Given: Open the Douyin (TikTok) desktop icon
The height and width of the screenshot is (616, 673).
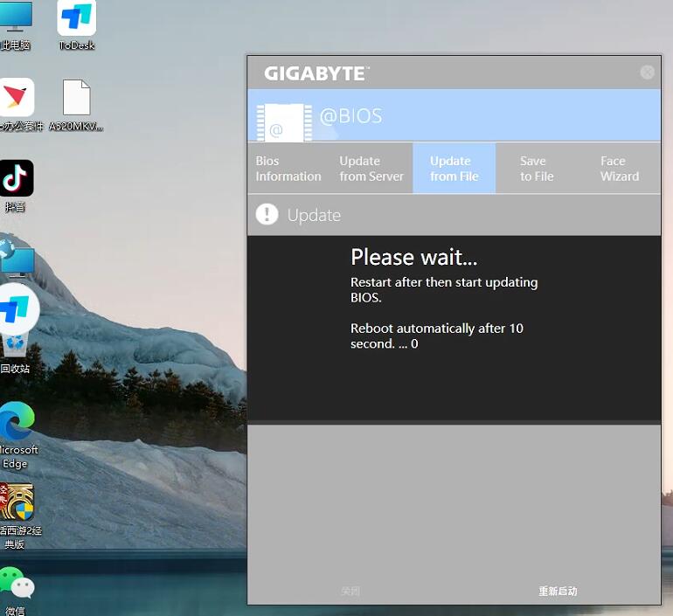Looking at the screenshot, I should point(17,179).
